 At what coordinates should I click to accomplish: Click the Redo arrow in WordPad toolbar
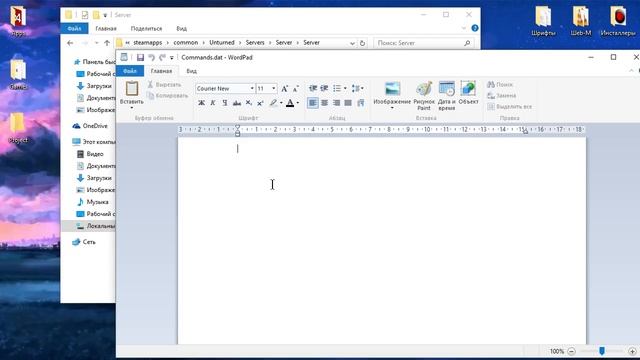(x=162, y=58)
